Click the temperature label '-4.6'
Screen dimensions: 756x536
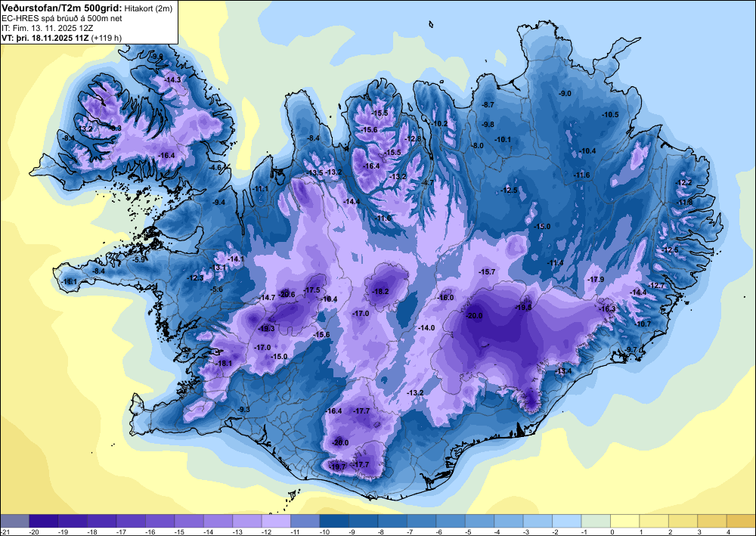(216, 167)
